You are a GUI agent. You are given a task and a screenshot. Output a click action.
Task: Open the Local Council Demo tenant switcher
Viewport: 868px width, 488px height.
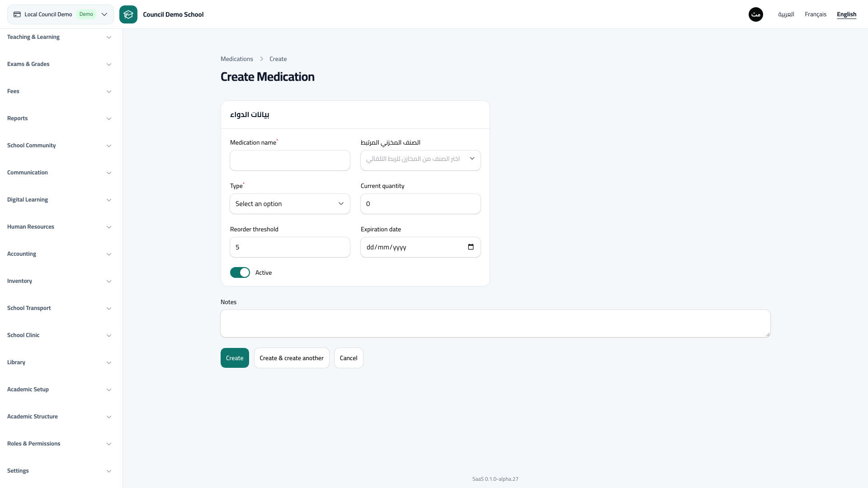[x=61, y=14]
